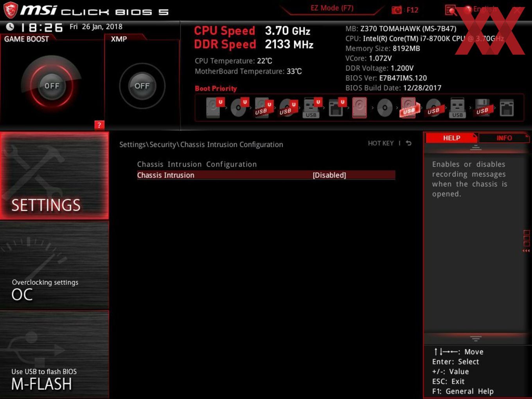Select the legacy USB key boot icon

coord(458,108)
